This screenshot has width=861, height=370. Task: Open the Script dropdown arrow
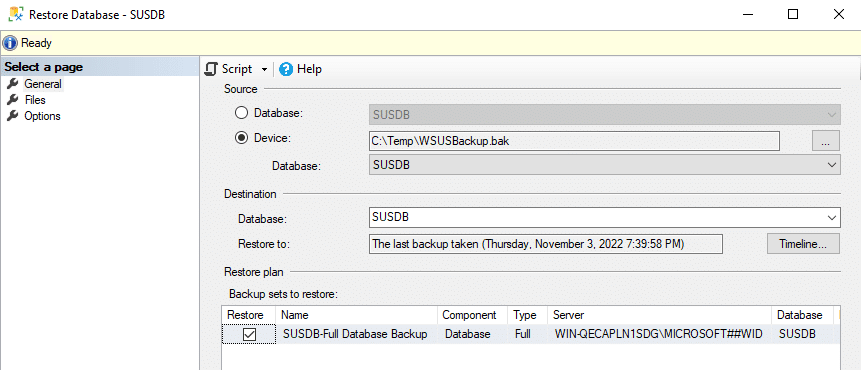coord(264,70)
